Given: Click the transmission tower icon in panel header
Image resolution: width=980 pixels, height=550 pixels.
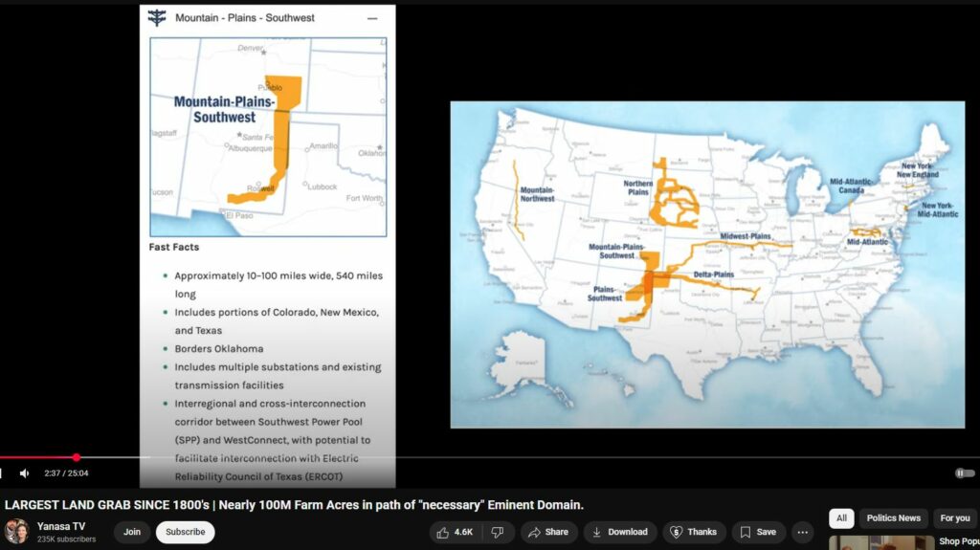Looking at the screenshot, I should click(x=157, y=17).
